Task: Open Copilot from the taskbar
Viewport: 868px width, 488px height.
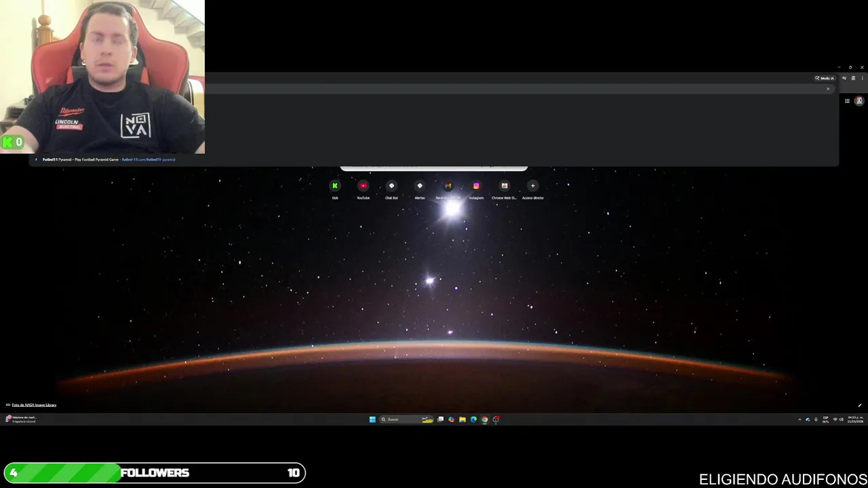Action: tap(452, 420)
